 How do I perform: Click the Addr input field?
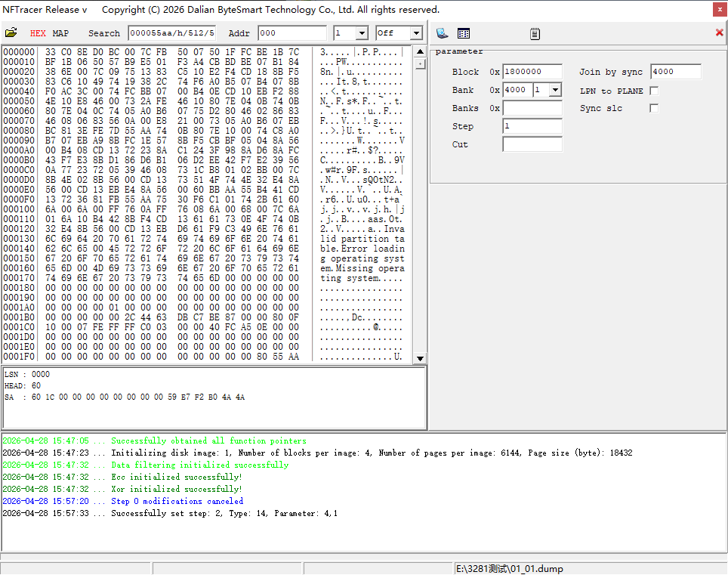click(292, 33)
